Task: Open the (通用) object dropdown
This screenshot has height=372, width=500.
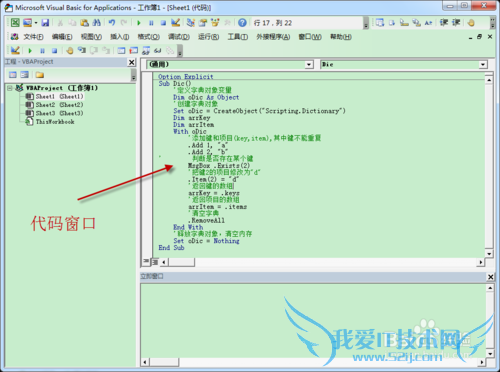Action: pos(309,64)
